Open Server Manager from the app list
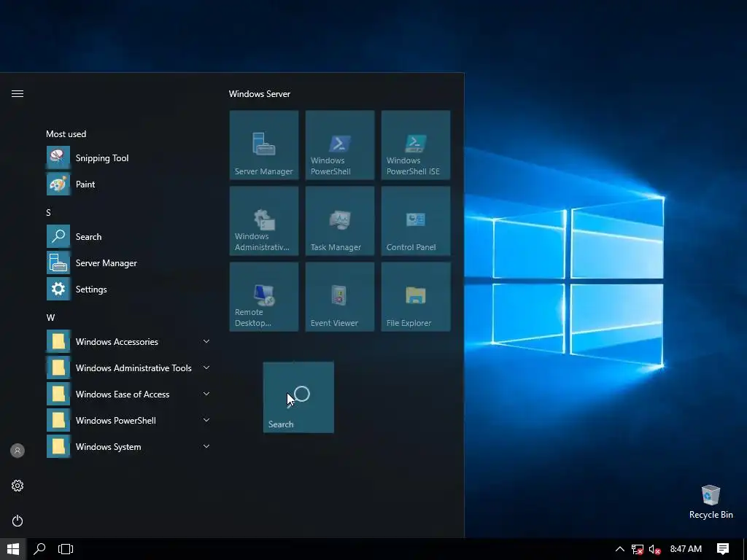747x560 pixels. click(x=128, y=262)
